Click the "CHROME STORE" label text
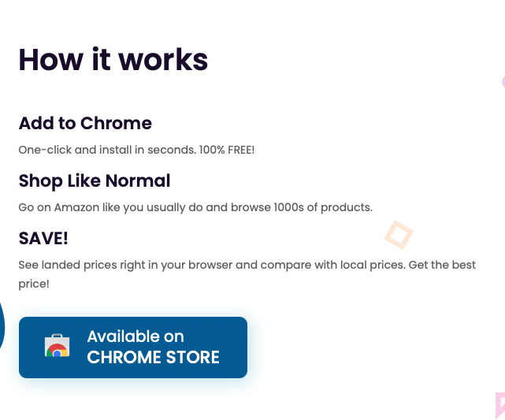The width and height of the screenshot is (505, 420). [154, 357]
